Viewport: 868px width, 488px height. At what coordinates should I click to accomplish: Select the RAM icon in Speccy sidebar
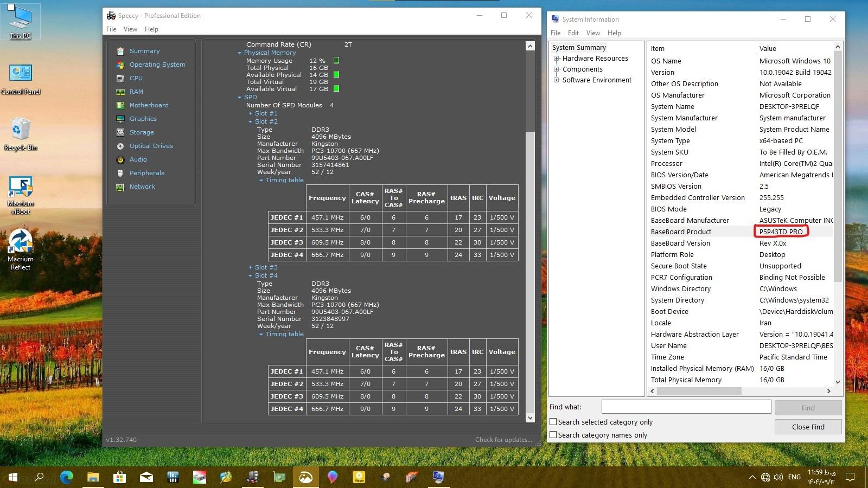point(120,92)
